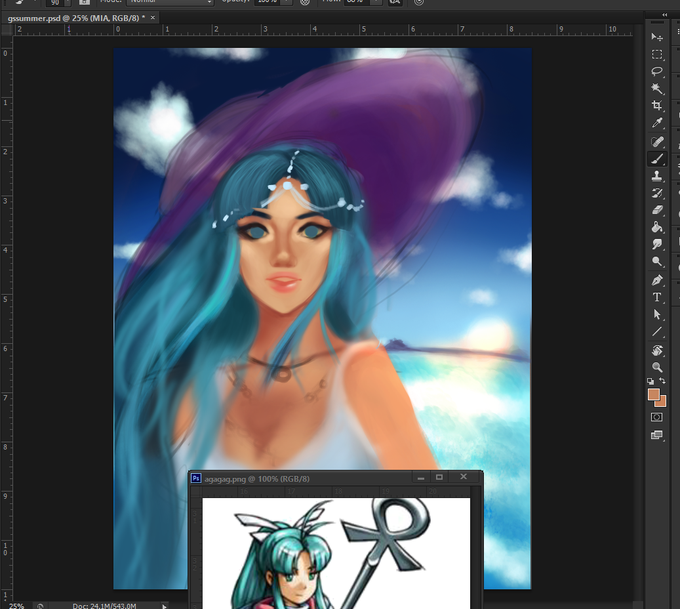Click the ruler origin corner of gssummer.psd
The height and width of the screenshot is (609, 680).
[7, 29]
